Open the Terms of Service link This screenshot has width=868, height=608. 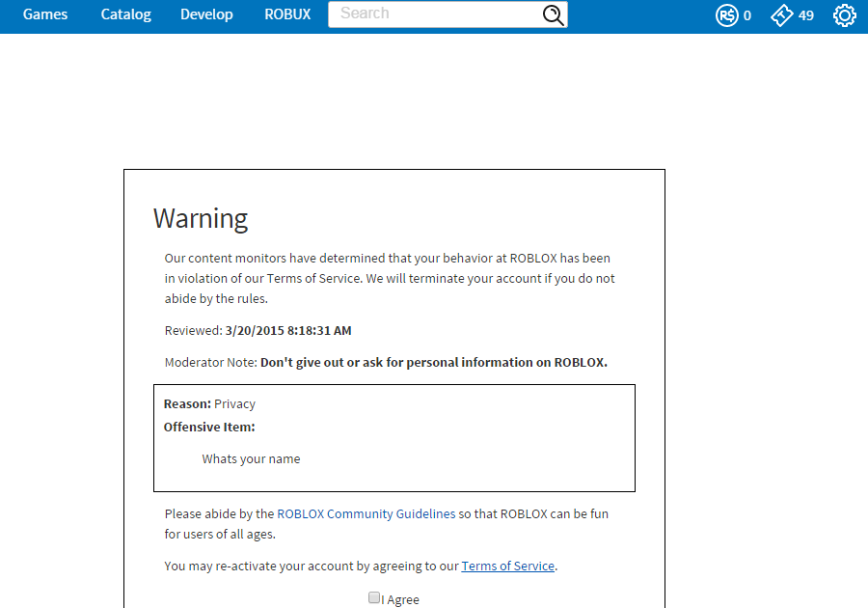pos(507,566)
